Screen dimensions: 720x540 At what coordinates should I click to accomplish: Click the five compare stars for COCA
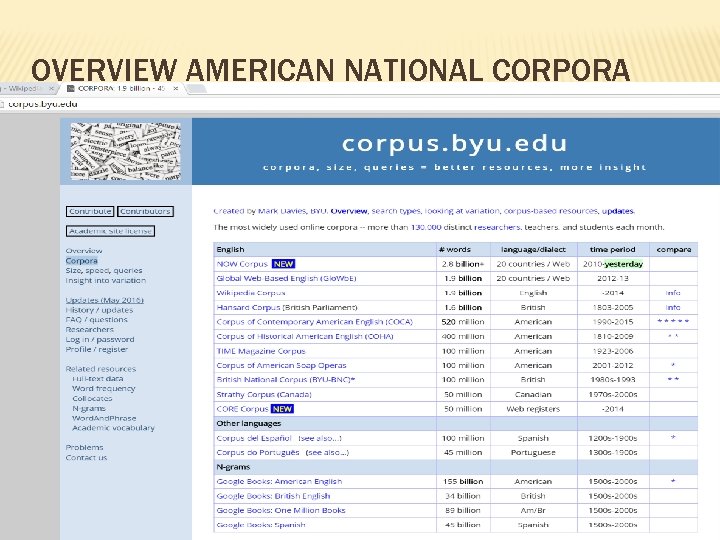[x=673, y=321]
